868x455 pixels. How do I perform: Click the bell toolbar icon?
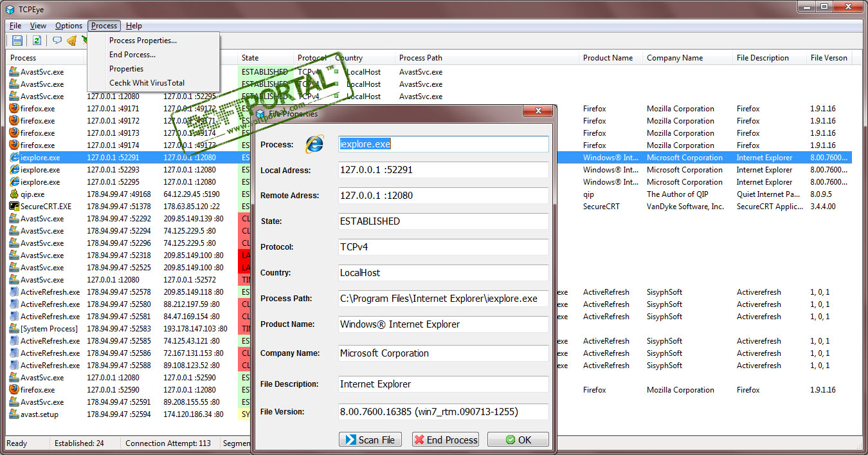pos(71,41)
